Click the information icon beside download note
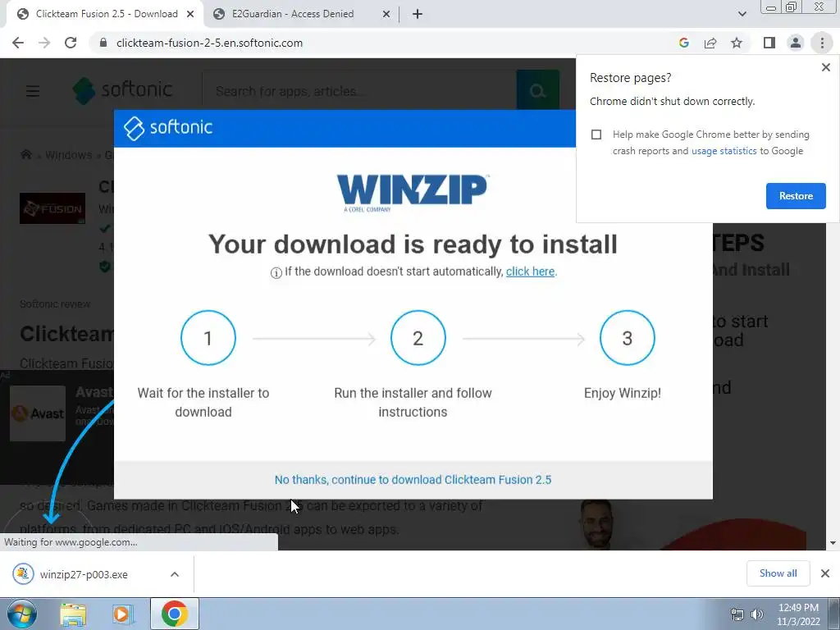The width and height of the screenshot is (840, 630). 276,273
